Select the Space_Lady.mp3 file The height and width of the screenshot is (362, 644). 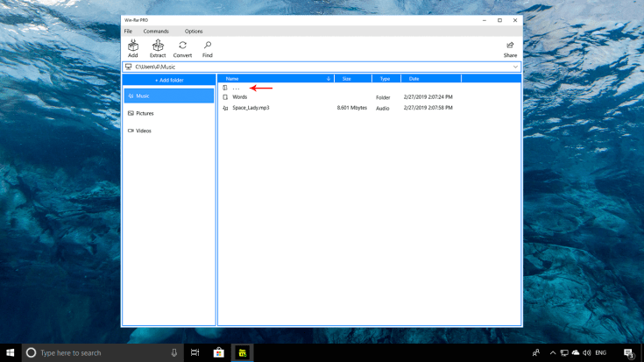click(x=251, y=108)
